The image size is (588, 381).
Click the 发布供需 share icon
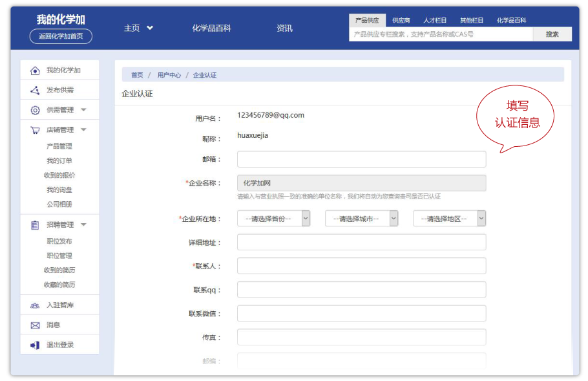(x=35, y=90)
